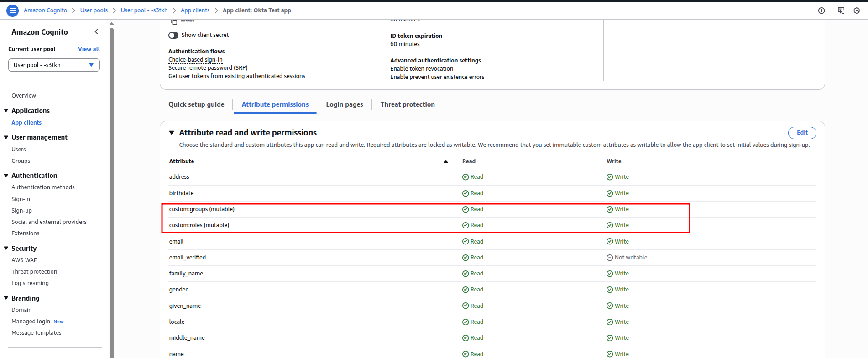868x358 pixels.
Task: Open Extensions in the sidebar
Action: point(26,233)
